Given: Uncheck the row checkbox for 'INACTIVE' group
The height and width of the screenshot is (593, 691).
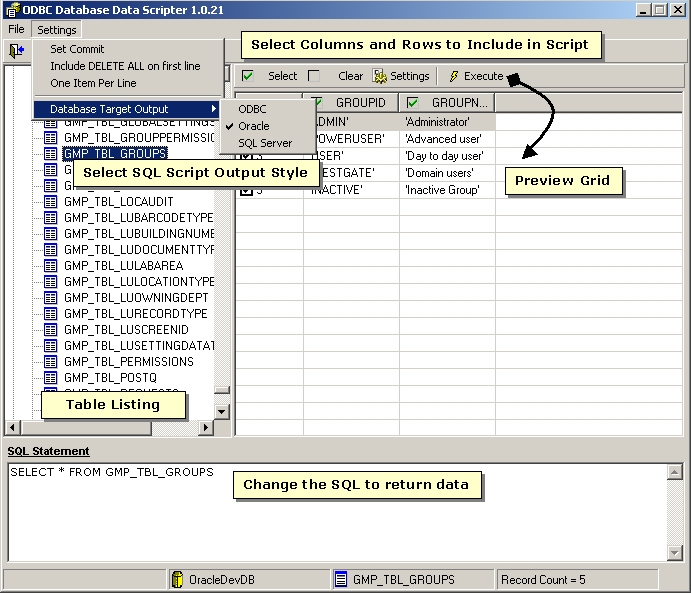Looking at the screenshot, I should [x=246, y=189].
